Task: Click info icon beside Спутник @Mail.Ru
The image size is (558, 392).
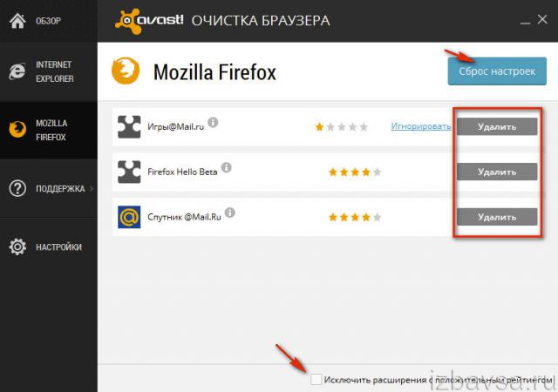Action: (x=230, y=213)
